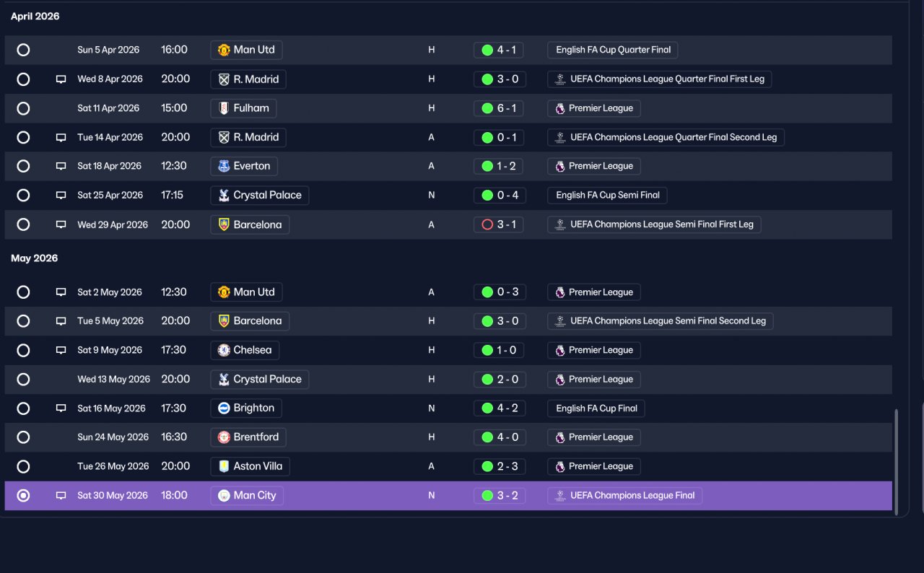Click the Premier League logo in Fulham row
924x573 pixels.
click(560, 108)
